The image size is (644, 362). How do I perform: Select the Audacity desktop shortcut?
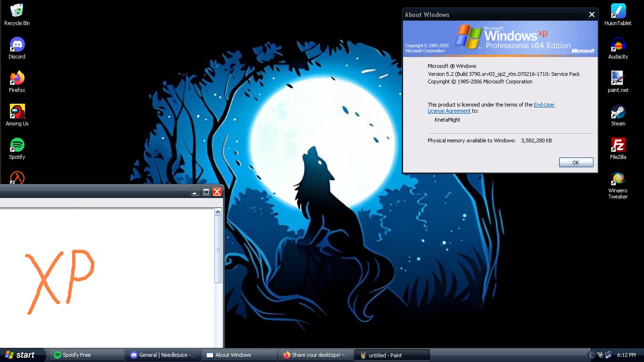point(618,48)
